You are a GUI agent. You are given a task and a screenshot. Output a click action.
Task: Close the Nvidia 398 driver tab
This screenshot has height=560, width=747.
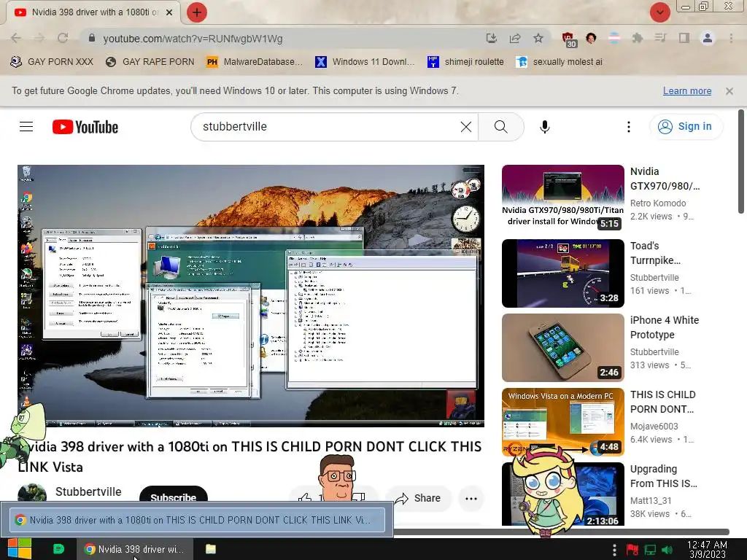point(169,12)
